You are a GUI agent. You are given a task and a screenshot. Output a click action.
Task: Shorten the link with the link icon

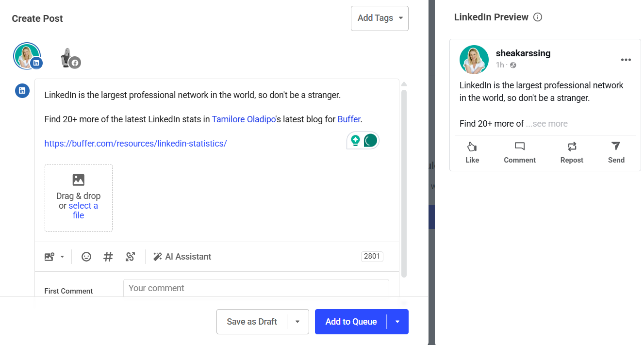point(130,256)
